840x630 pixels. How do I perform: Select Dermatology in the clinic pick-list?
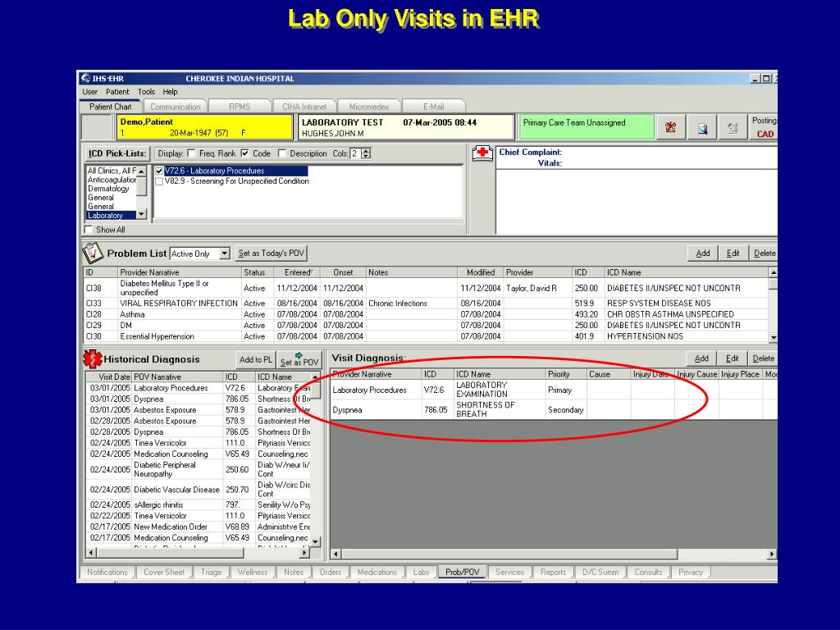click(x=111, y=189)
